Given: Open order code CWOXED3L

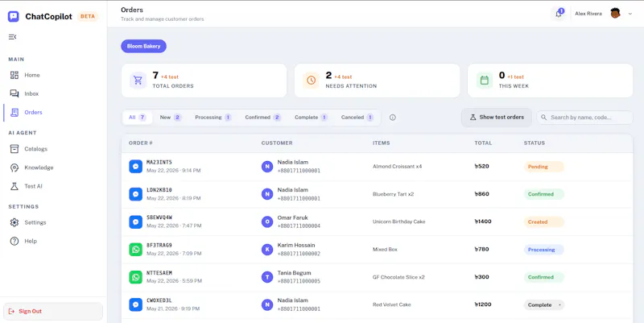Looking at the screenshot, I should 159,300.
